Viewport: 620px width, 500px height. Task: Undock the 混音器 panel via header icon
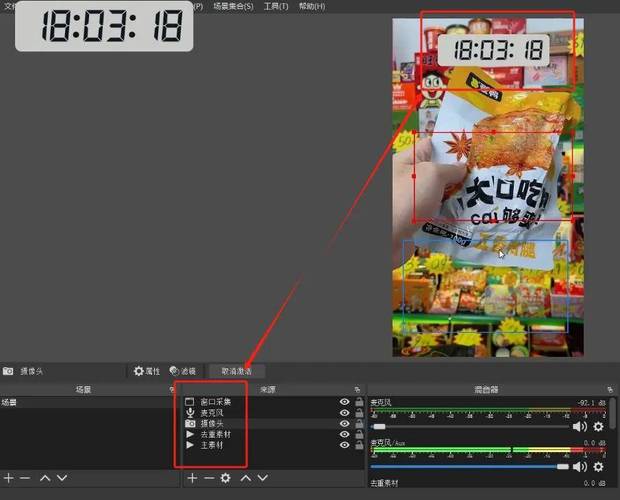pos(610,390)
